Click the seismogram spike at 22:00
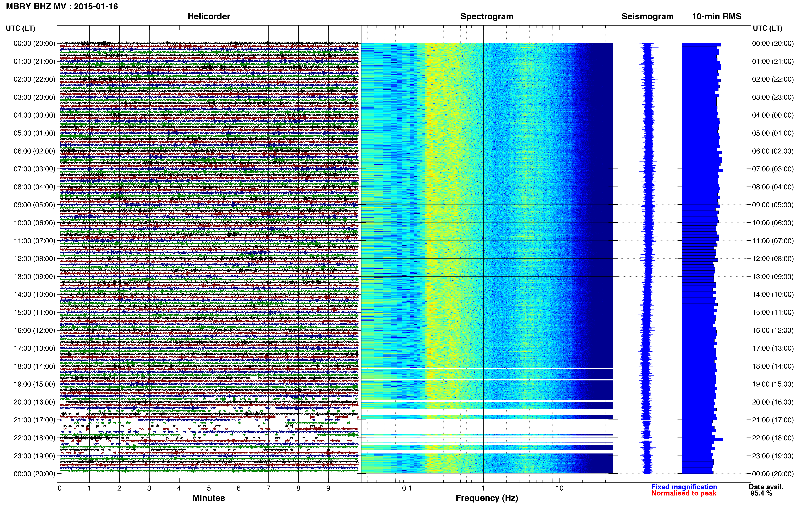Viewport: 812px width, 508px height. click(647, 438)
